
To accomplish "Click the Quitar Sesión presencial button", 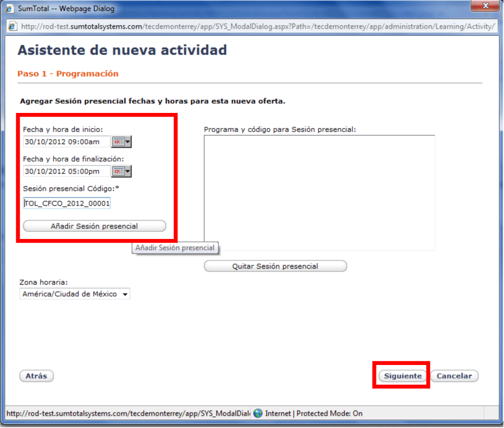I will pos(276,266).
